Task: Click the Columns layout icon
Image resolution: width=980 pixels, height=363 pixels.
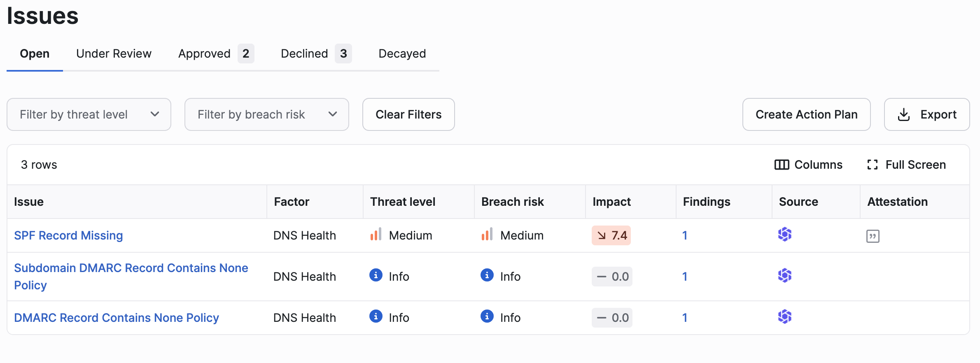Action: [x=782, y=165]
